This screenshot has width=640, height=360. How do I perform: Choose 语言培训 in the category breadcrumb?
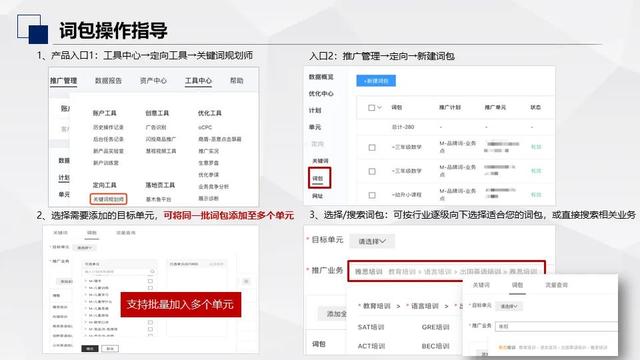click(x=424, y=306)
